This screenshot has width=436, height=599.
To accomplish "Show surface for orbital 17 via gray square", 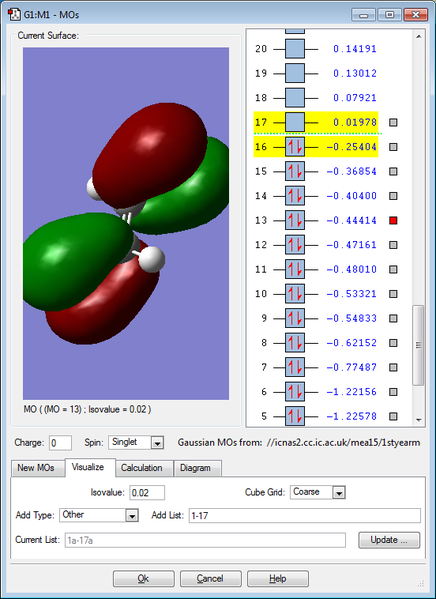I will point(393,122).
